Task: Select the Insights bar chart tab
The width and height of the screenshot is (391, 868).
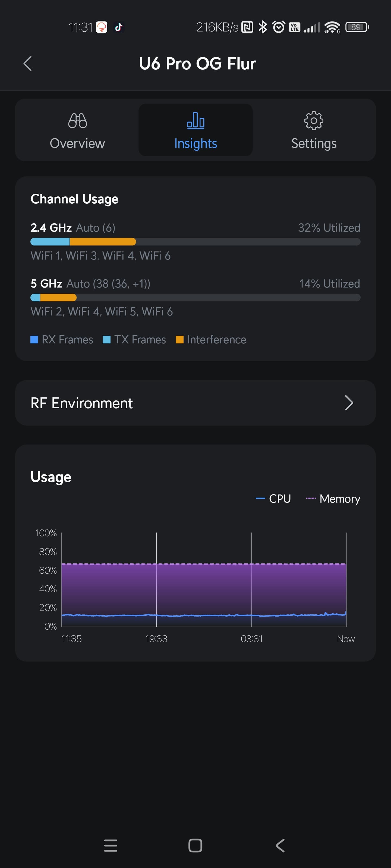Action: pos(195,130)
